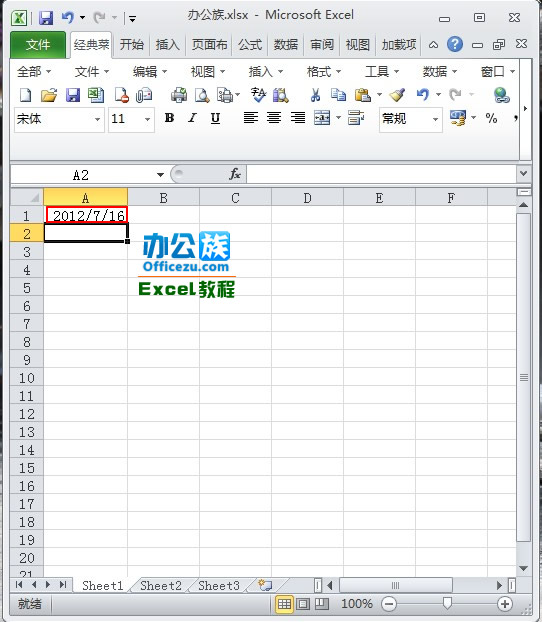542x622 pixels.
Task: Open the 格式 menu
Action: click(x=323, y=72)
